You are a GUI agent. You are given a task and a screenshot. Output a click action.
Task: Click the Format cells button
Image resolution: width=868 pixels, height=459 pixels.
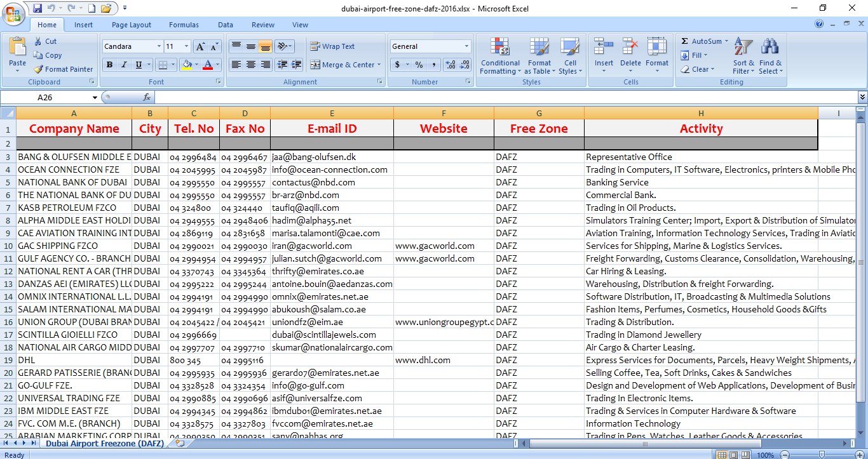pyautogui.click(x=657, y=56)
